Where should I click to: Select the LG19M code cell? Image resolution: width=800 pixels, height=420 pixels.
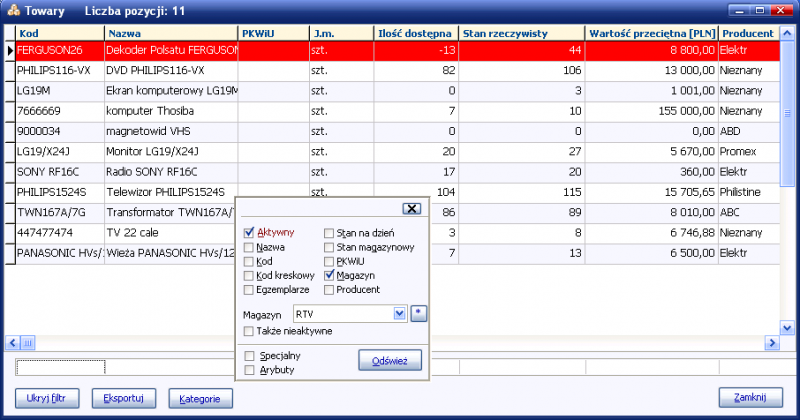[x=60, y=91]
